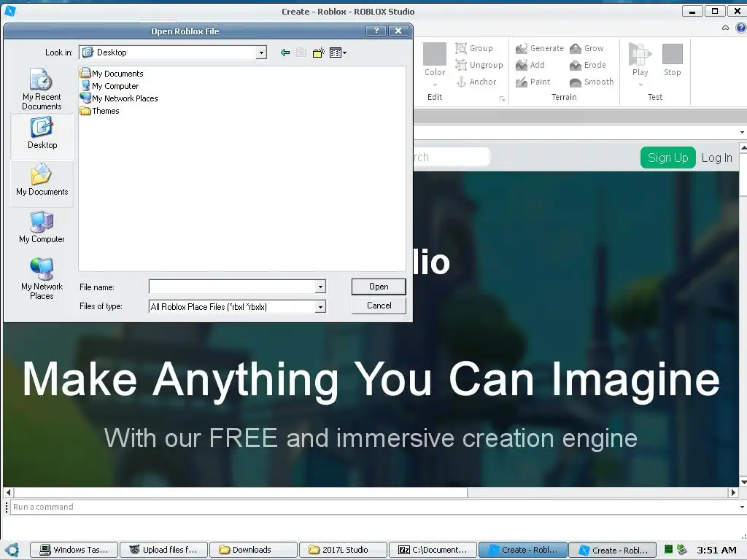Expand the Play dropdown arrow

pos(640,85)
